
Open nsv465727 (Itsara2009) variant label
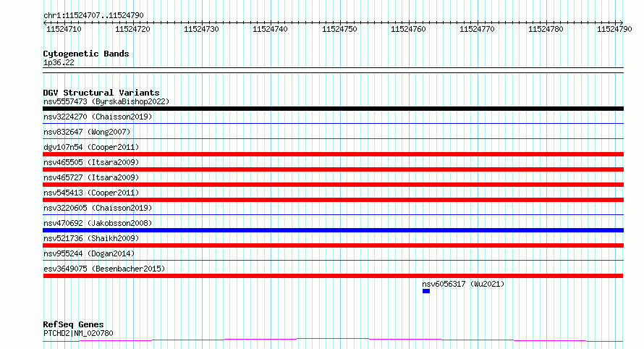coord(91,177)
